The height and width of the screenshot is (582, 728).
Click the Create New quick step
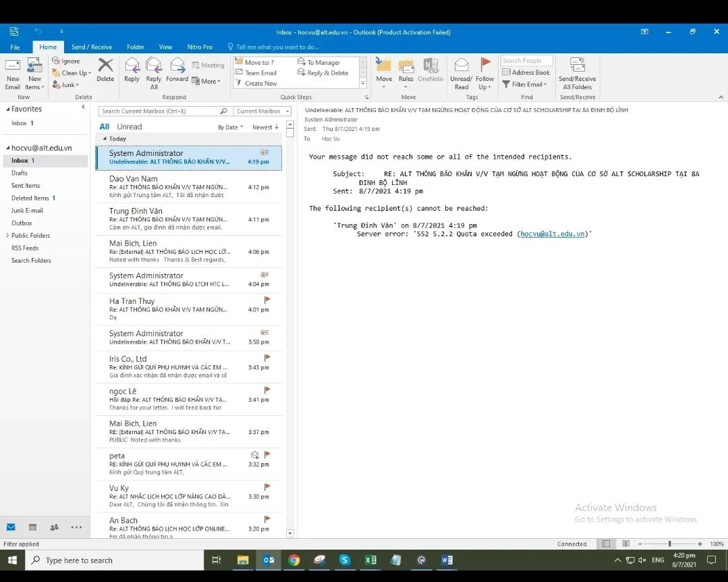(x=256, y=84)
